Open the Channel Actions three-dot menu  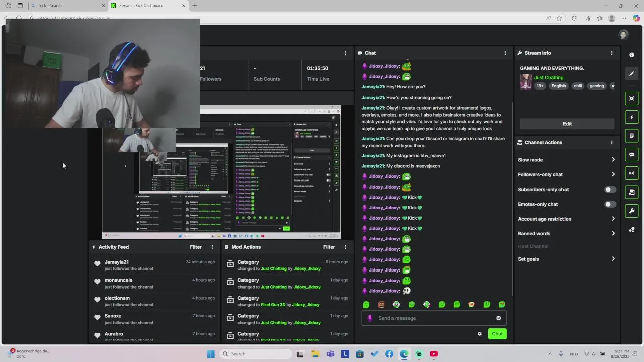point(612,142)
